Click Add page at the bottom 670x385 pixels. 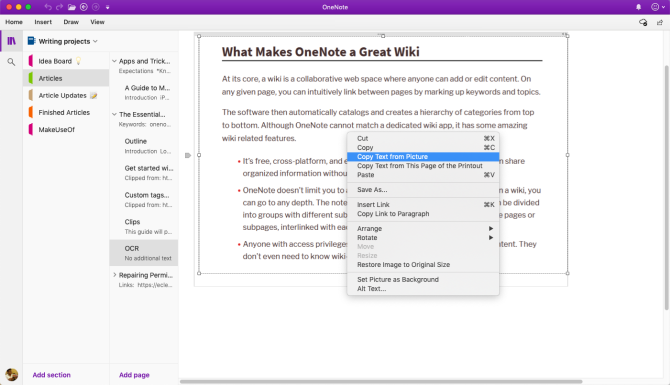tap(134, 375)
